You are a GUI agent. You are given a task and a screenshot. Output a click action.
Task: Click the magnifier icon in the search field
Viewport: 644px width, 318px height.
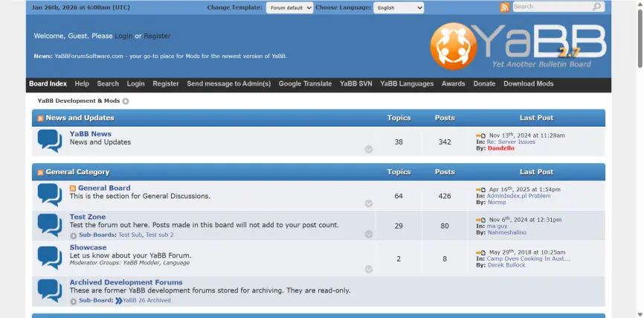596,7
